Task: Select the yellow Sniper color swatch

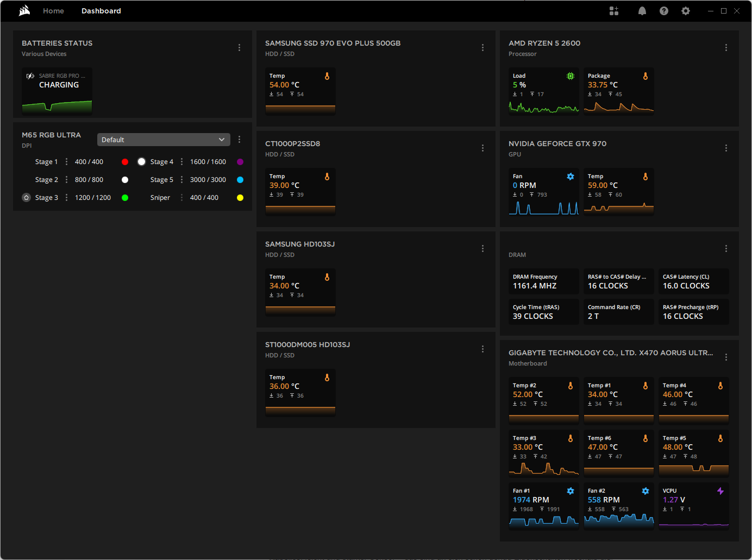Action: point(240,198)
